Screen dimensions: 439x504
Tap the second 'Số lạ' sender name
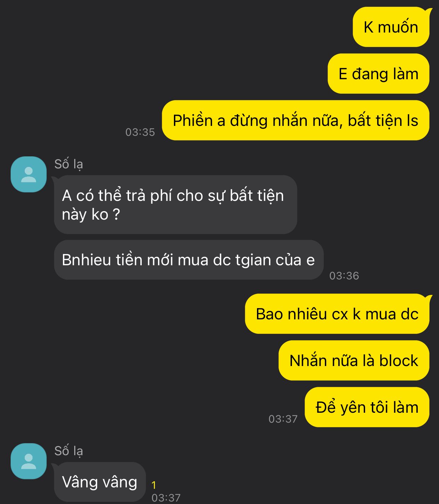69,451
